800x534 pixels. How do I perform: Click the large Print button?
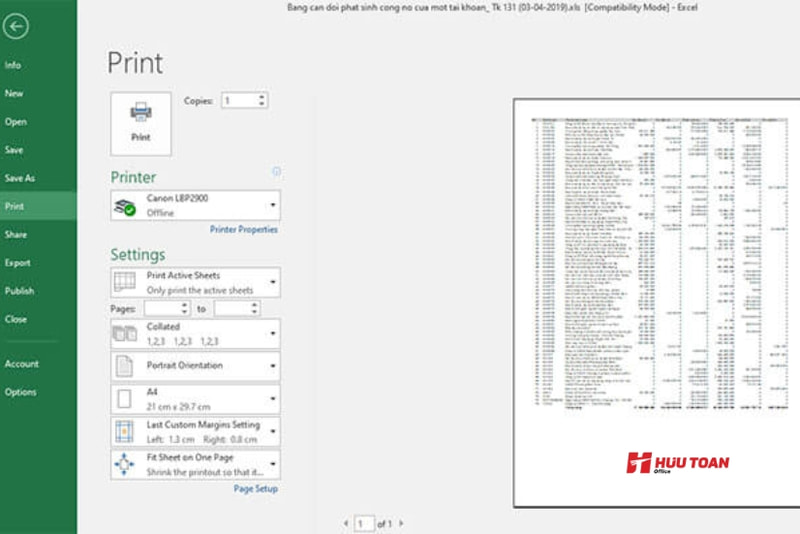click(x=140, y=122)
